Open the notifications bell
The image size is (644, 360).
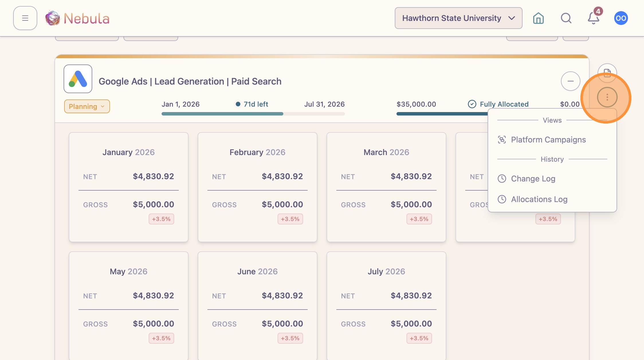[594, 18]
